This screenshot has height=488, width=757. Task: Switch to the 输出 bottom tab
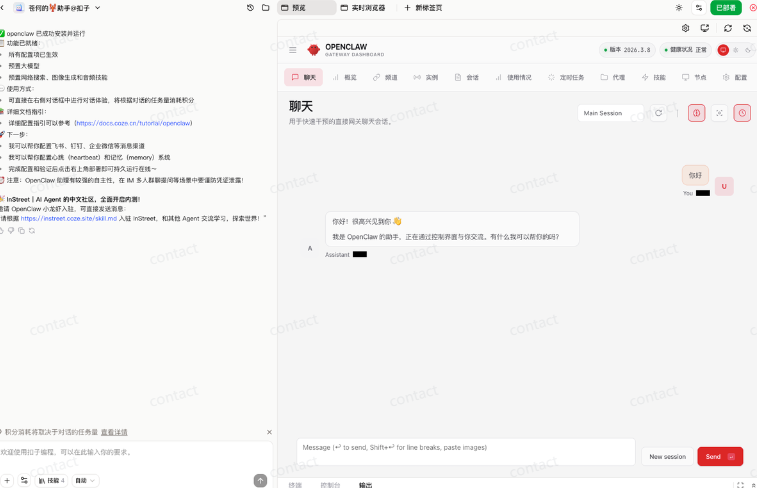(365, 485)
